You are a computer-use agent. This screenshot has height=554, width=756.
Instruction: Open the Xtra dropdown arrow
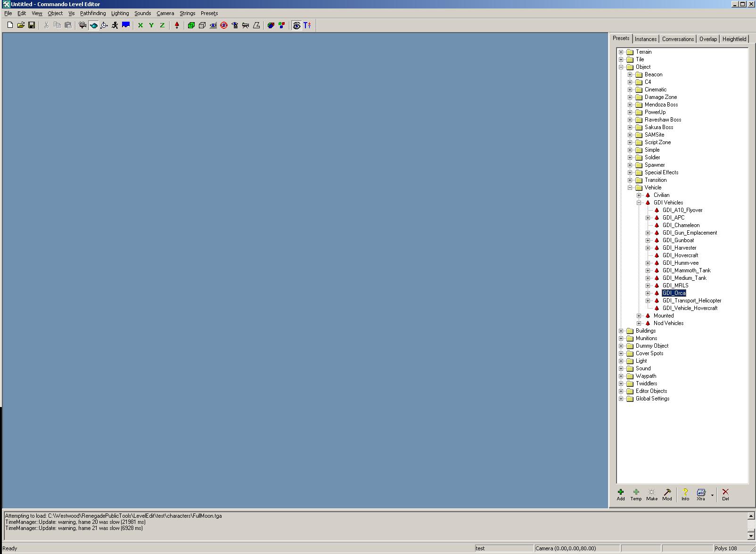pyautogui.click(x=712, y=495)
